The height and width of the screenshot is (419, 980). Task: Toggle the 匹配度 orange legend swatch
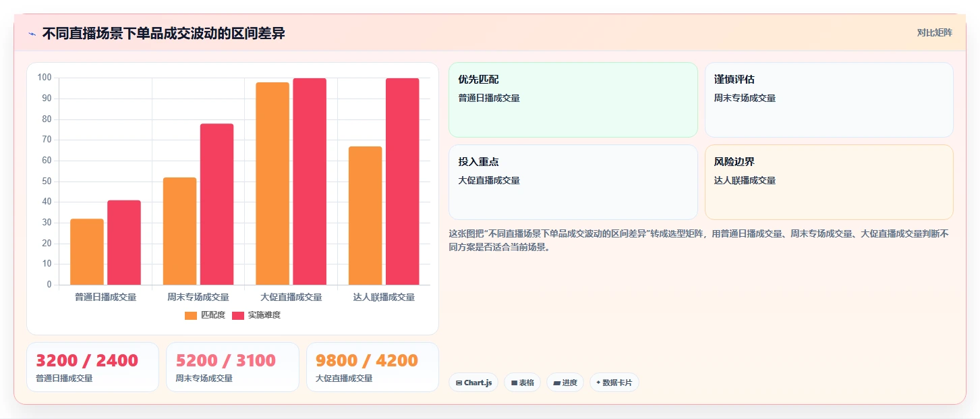(x=191, y=315)
